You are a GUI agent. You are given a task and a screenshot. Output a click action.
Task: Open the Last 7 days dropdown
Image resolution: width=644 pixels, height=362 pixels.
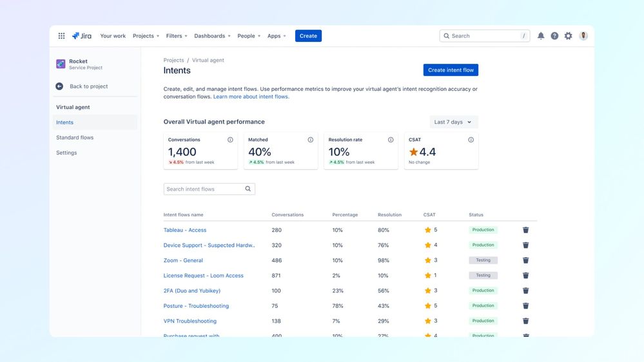click(x=453, y=122)
